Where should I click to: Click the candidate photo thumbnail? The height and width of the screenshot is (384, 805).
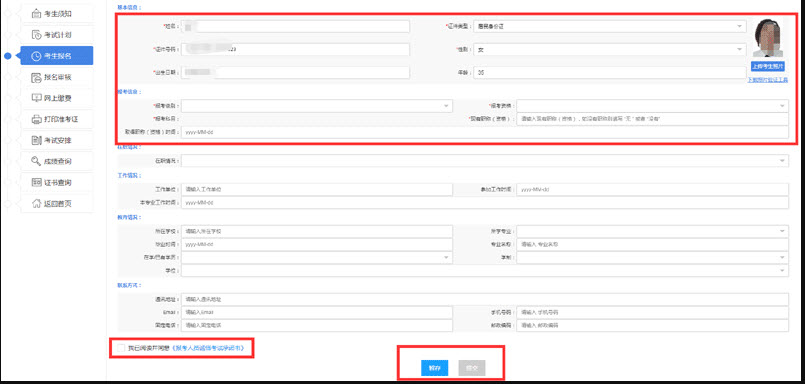(x=768, y=38)
